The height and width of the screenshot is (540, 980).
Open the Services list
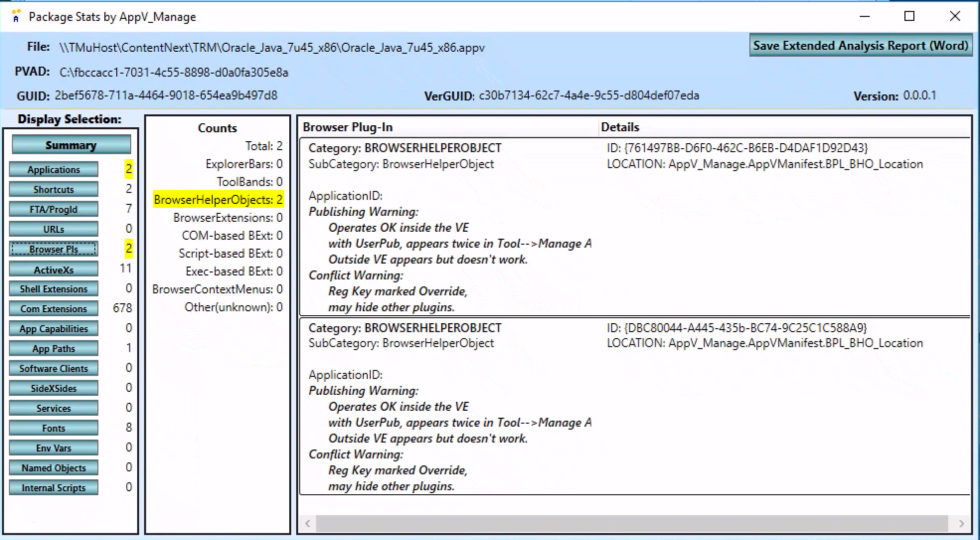(54, 408)
